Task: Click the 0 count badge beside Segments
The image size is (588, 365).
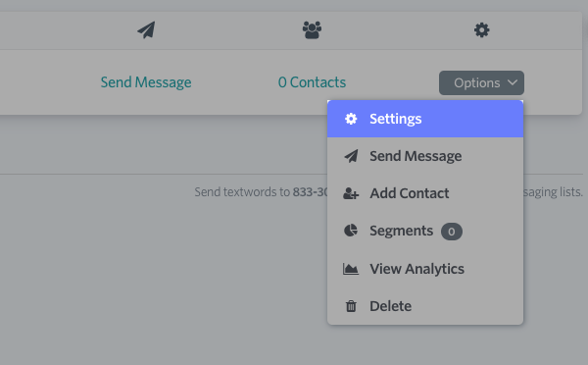Action: [452, 232]
